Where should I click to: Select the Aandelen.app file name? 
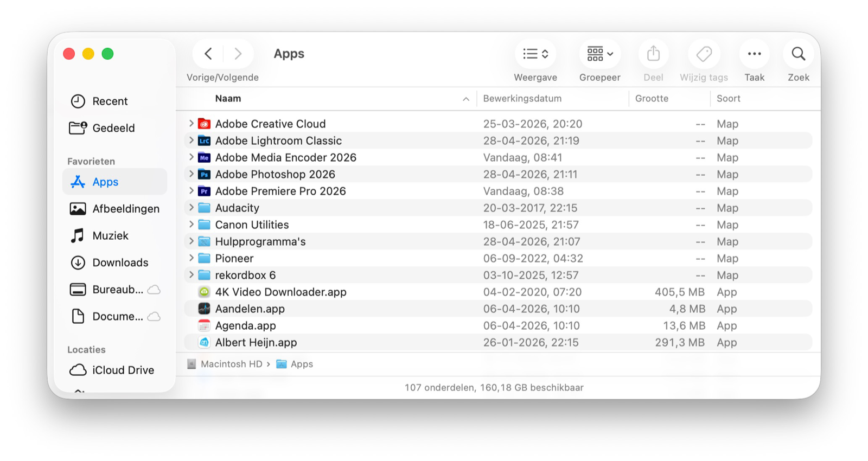tap(250, 309)
